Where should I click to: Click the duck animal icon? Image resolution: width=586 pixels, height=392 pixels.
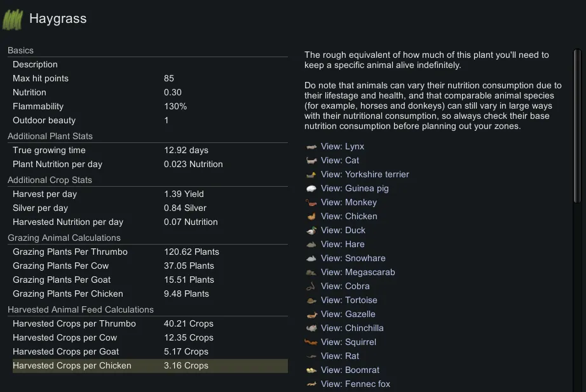click(x=311, y=231)
